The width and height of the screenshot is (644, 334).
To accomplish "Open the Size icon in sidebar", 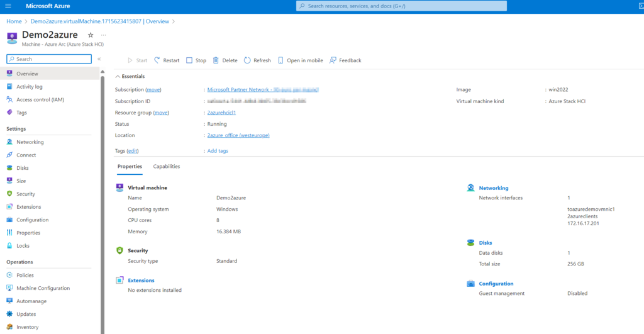I will click(9, 181).
